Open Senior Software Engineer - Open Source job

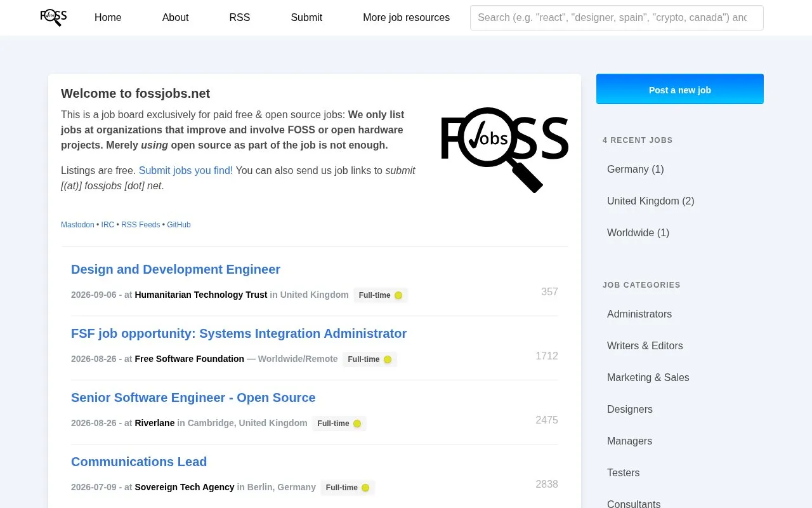pos(193,398)
